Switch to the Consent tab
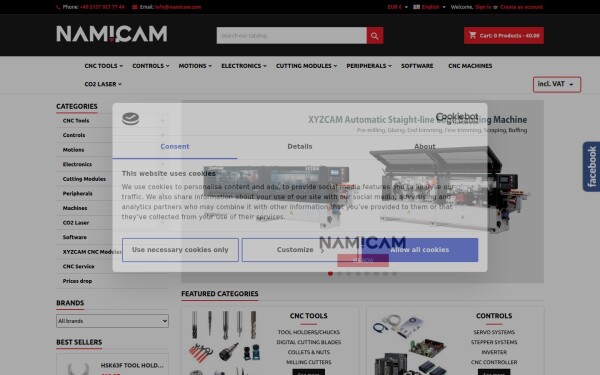The width and height of the screenshot is (600, 375). 174,147
